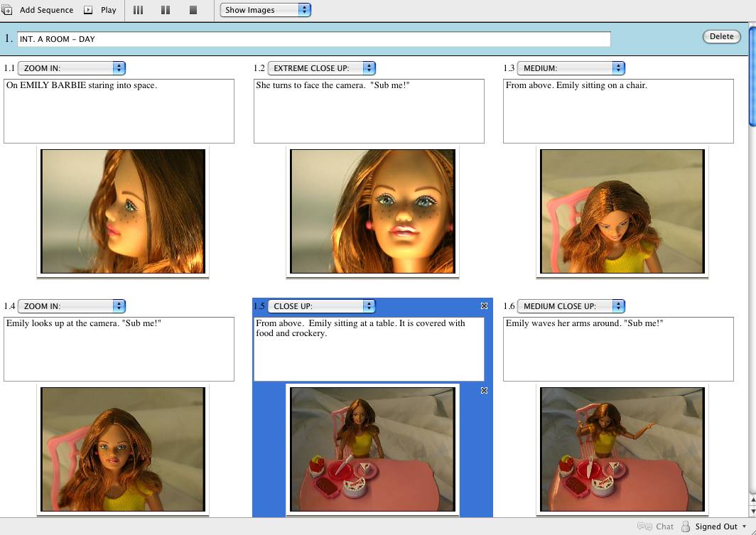The image size is (756, 535).
Task: Edit shot 1.6 'waves her arms' description
Action: point(618,349)
